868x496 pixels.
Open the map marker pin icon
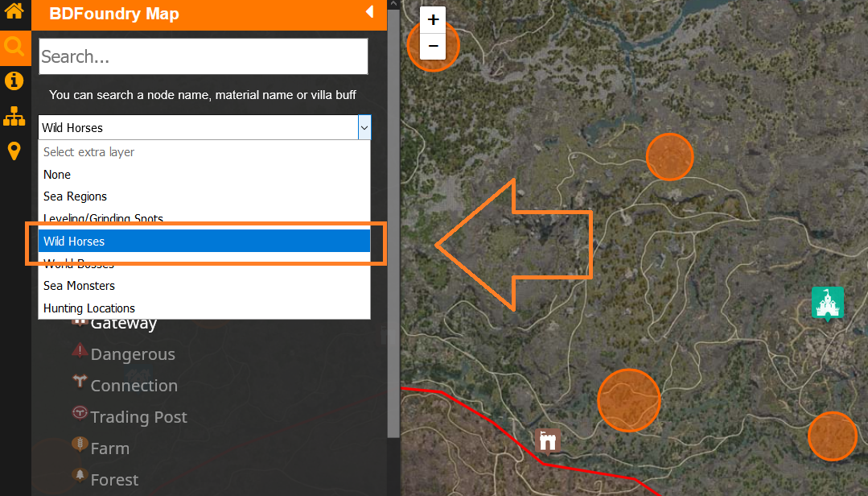click(14, 151)
